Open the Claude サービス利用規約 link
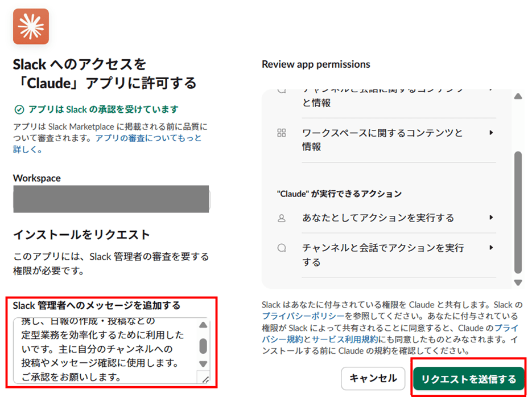532x397 pixels. 344,339
